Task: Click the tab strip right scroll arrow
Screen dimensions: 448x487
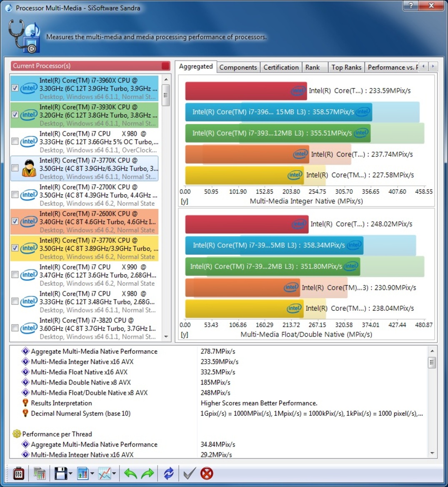Action: (x=433, y=66)
